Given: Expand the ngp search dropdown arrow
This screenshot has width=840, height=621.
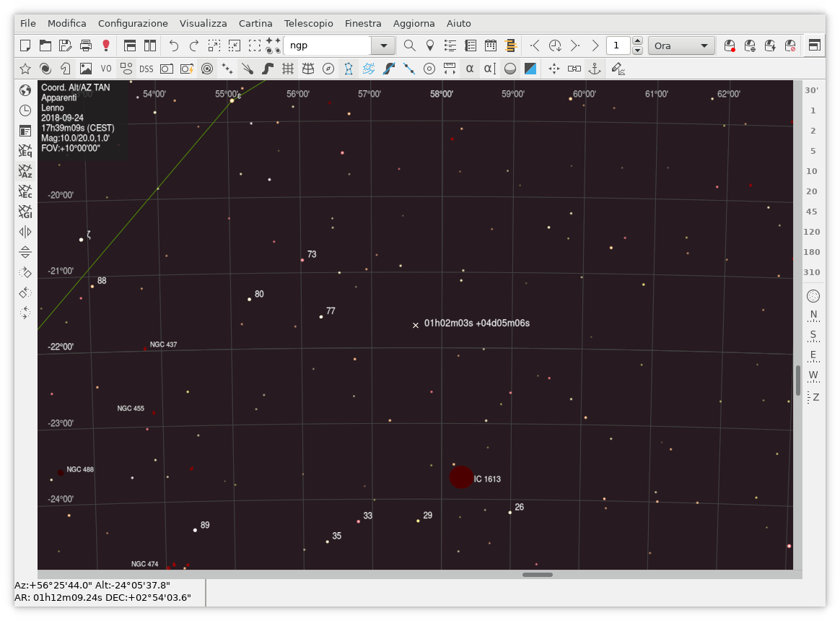Looking at the screenshot, I should (384, 45).
